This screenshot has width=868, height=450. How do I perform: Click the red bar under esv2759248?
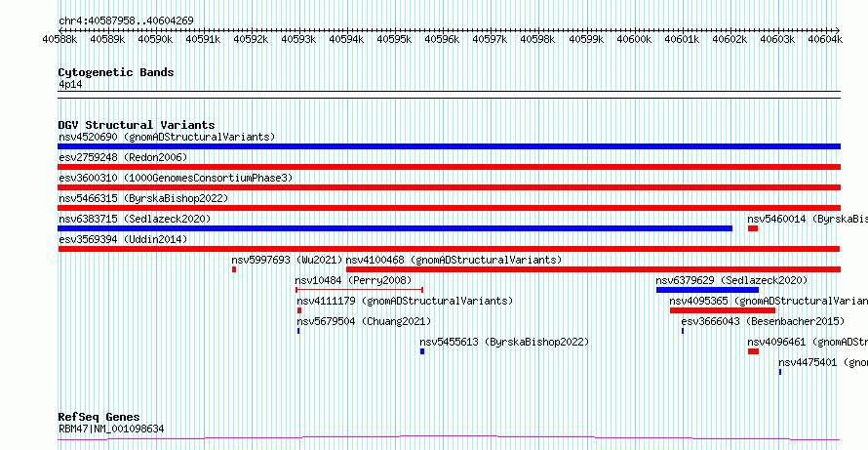pos(449,167)
